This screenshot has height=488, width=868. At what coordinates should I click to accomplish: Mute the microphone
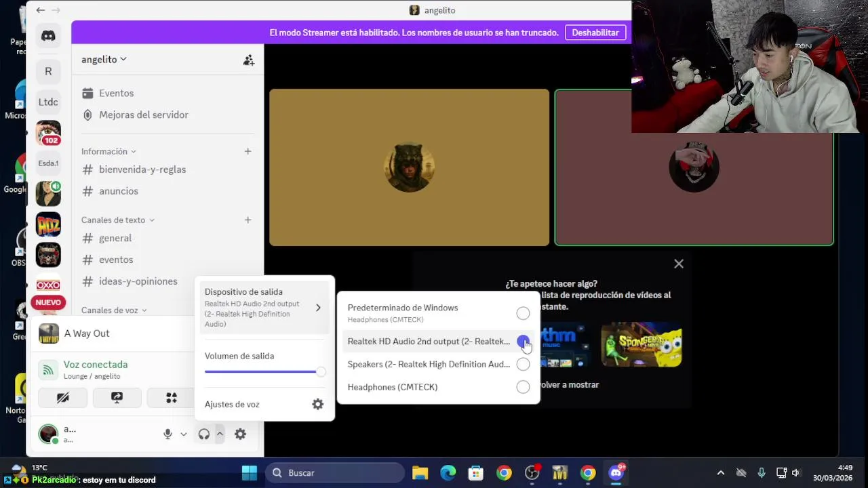167,434
